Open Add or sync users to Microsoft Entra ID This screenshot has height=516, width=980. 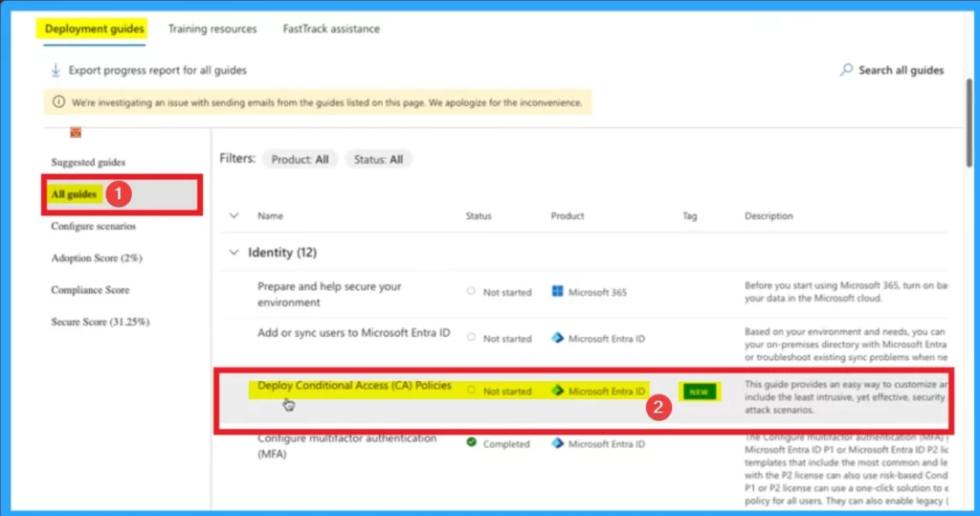click(354, 333)
